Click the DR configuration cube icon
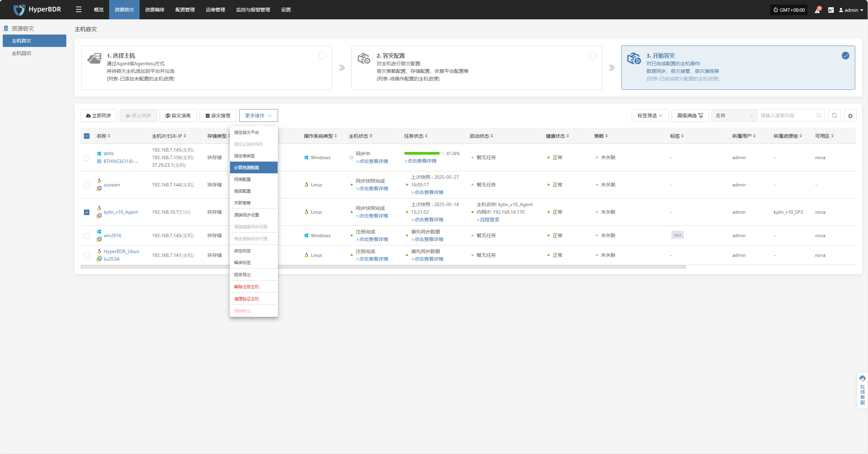 click(364, 58)
